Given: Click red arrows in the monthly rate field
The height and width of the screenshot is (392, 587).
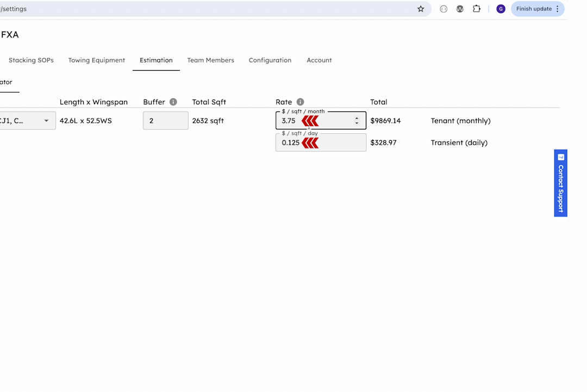Looking at the screenshot, I should click(x=310, y=121).
